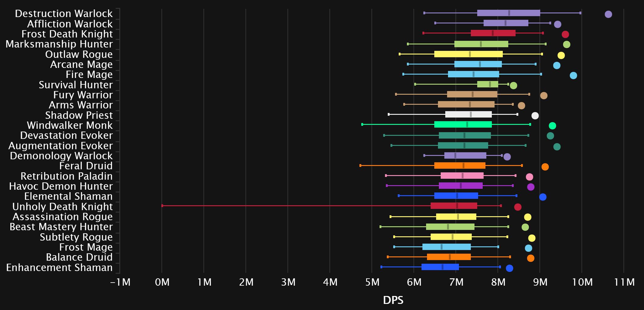Click the Retribution Paladin pink box
The image size is (644, 310).
point(462,176)
